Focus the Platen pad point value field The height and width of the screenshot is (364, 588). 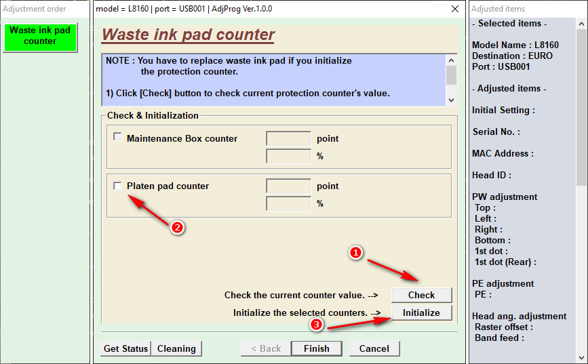tap(288, 186)
